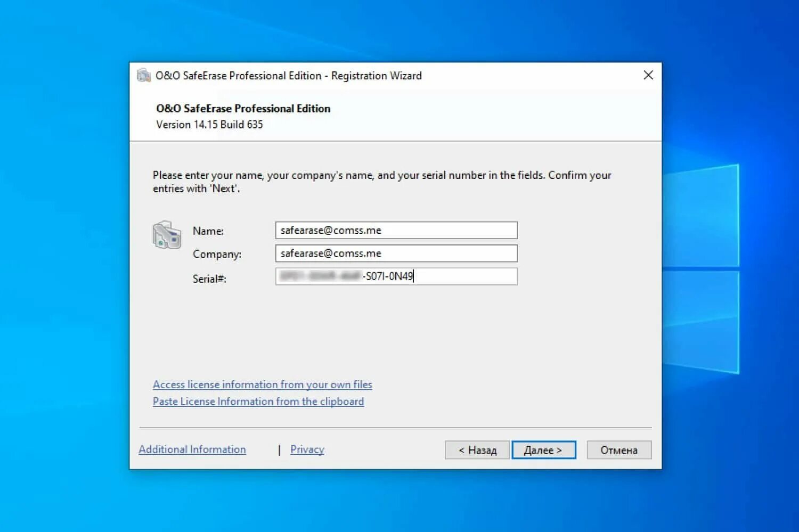
Task: Open the Privacy link
Action: [307, 449]
